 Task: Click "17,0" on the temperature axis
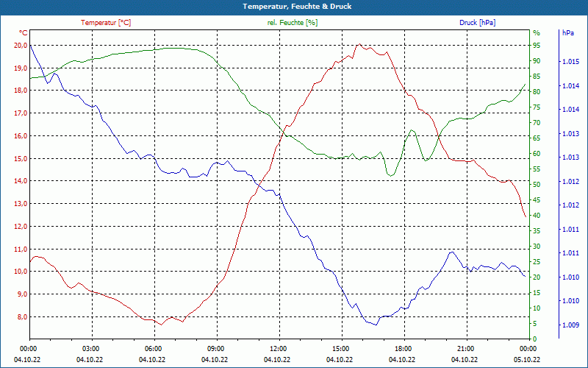[21, 113]
